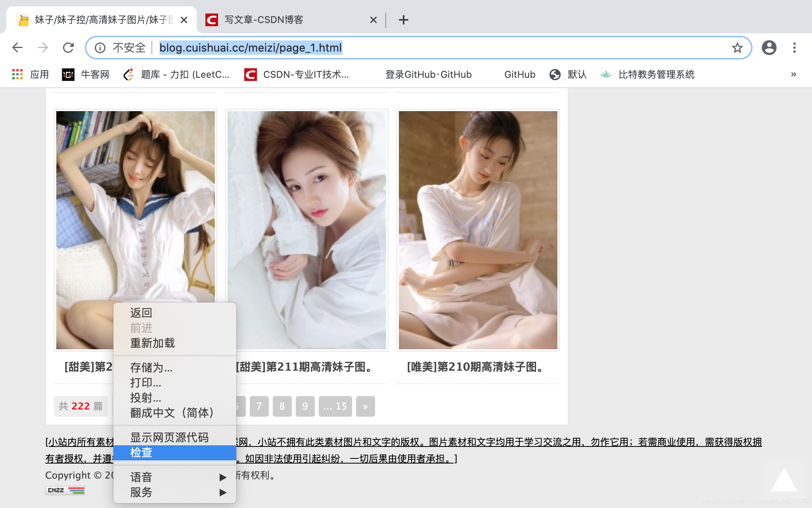The height and width of the screenshot is (508, 812).
Task: Select 检查 in context menu
Action: pyautogui.click(x=174, y=452)
